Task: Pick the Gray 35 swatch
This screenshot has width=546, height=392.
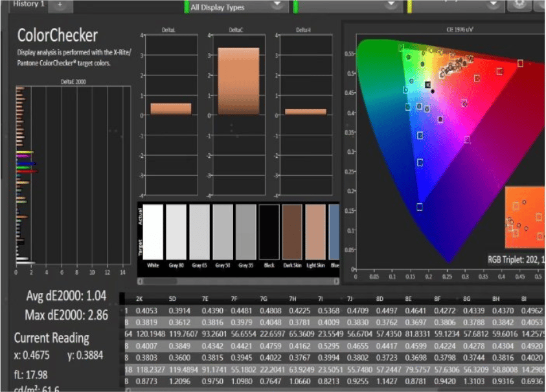Action: pyautogui.click(x=246, y=232)
